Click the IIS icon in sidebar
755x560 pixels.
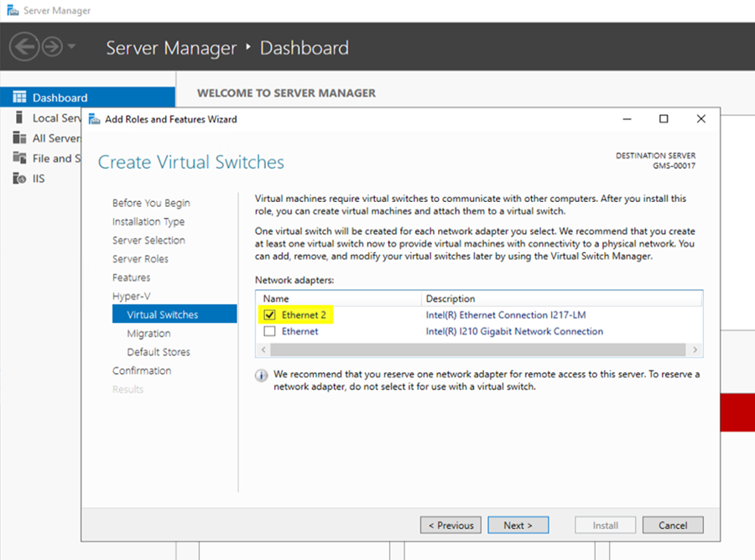tap(19, 179)
